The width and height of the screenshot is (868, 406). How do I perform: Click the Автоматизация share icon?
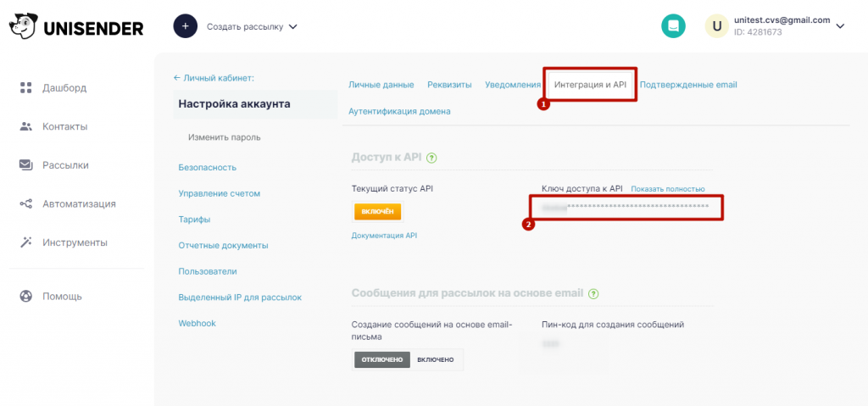26,203
